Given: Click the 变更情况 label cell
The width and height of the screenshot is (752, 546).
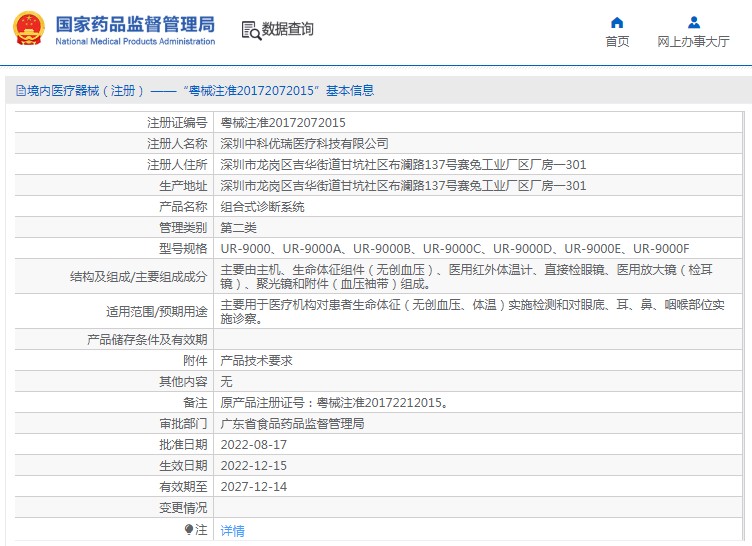Looking at the screenshot, I should [x=114, y=508].
